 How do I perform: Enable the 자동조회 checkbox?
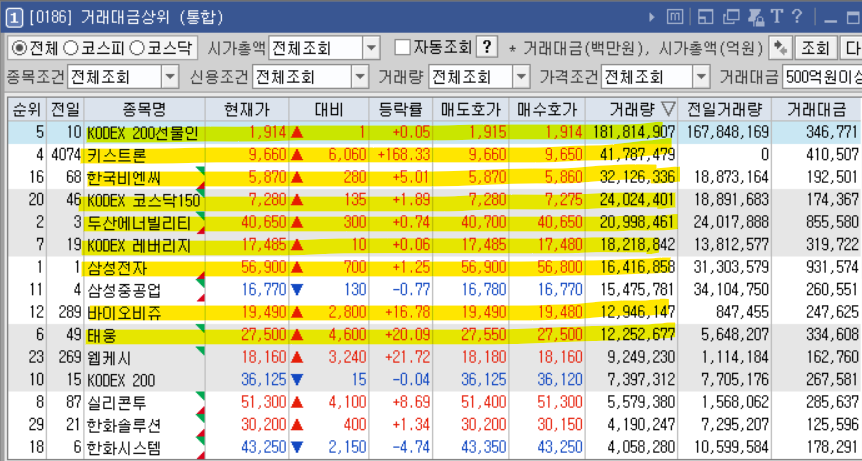pos(403,48)
